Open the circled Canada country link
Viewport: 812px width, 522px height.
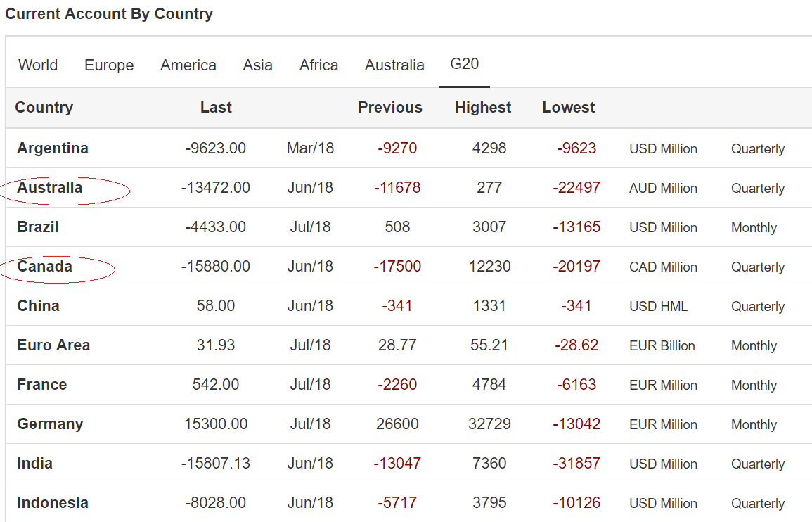coord(45,267)
